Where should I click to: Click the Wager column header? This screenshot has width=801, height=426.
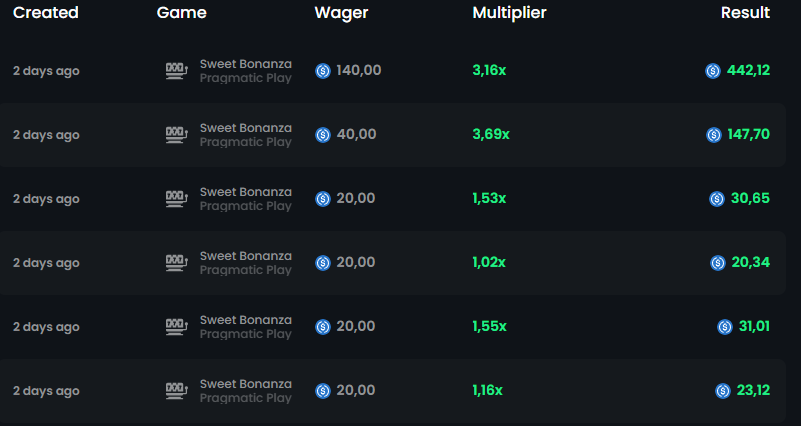tap(341, 13)
